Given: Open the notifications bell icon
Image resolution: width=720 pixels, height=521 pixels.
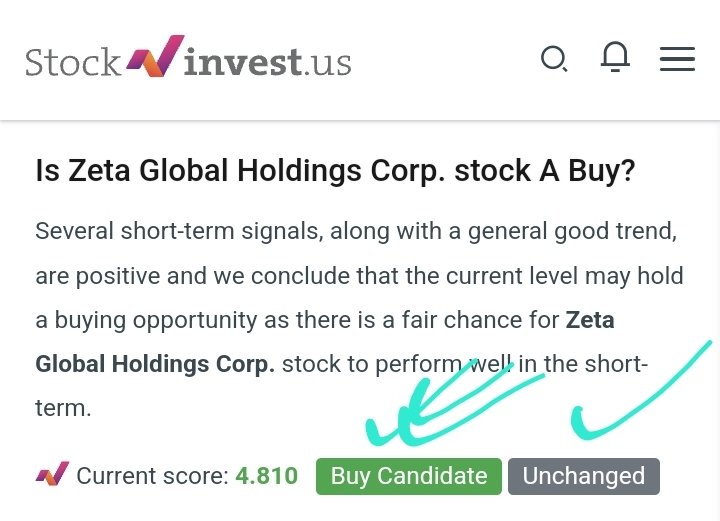Looking at the screenshot, I should (x=615, y=57).
